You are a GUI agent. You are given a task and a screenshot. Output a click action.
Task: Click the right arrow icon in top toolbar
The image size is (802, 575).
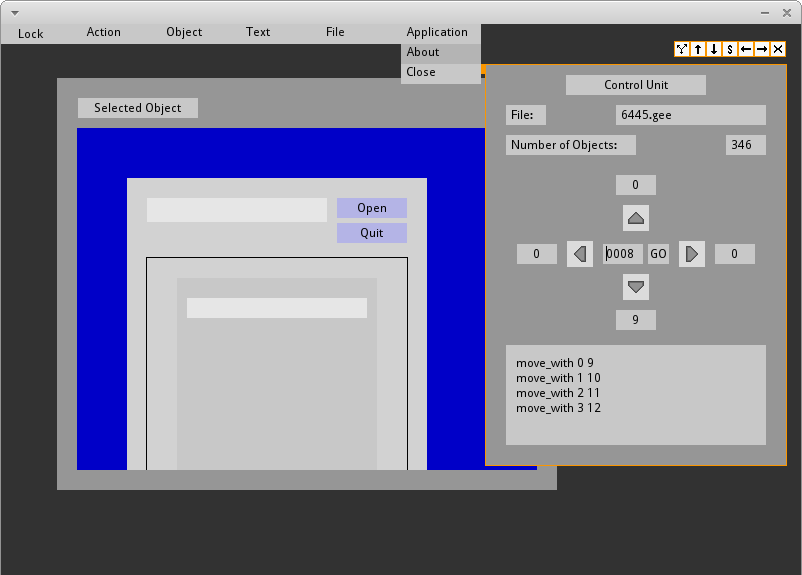pyautogui.click(x=762, y=49)
